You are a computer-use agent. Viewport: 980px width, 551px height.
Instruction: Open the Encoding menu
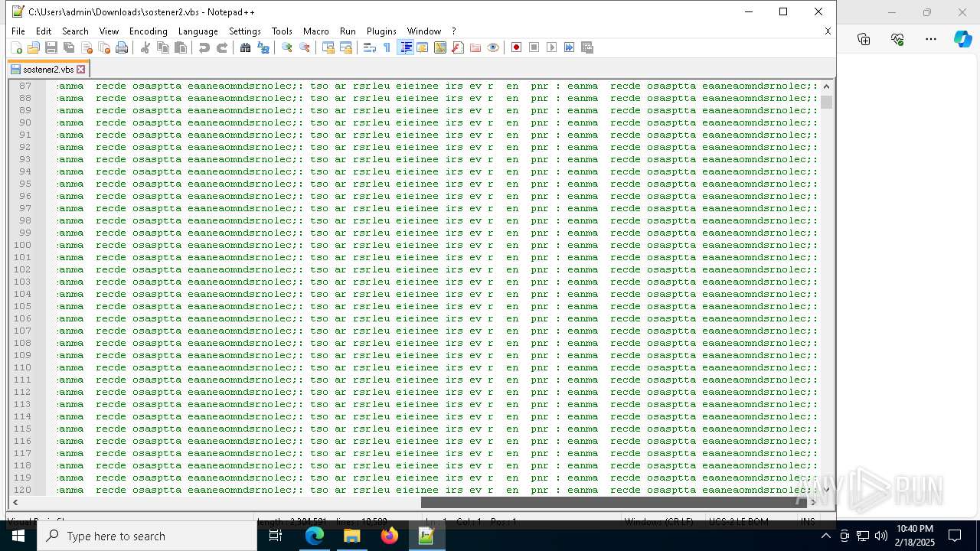(x=149, y=31)
